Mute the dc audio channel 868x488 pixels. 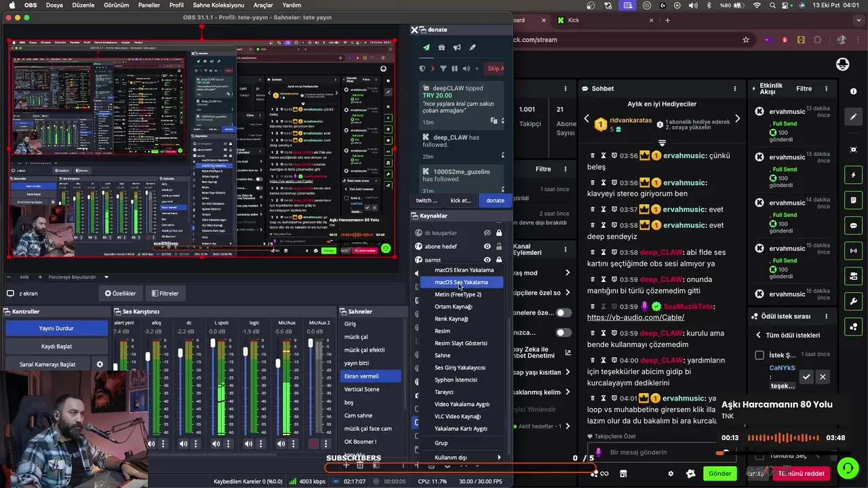coord(183,444)
